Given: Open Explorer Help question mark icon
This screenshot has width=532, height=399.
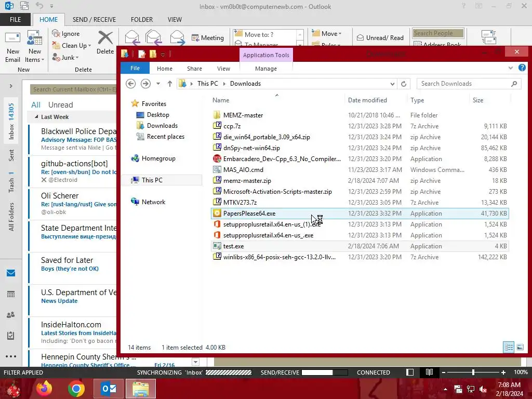Looking at the screenshot, I should 522,68.
